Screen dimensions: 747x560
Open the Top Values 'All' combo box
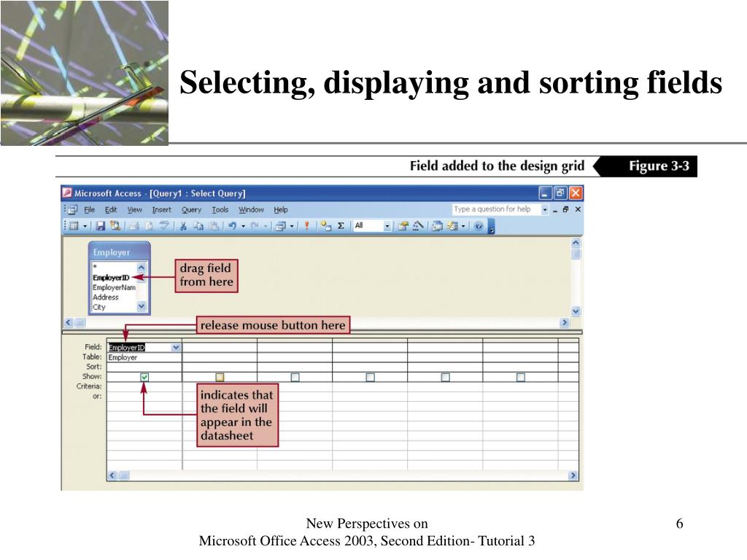pyautogui.click(x=372, y=226)
